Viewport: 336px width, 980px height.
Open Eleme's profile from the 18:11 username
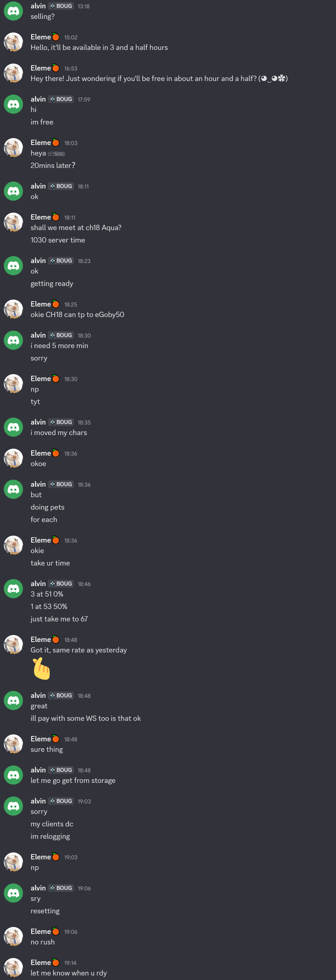pos(40,217)
